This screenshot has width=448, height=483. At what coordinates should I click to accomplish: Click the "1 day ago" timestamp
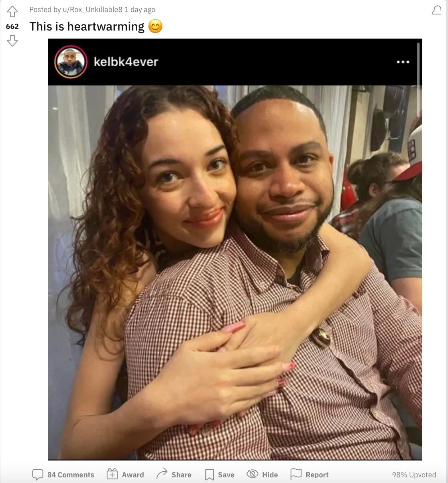click(x=140, y=10)
